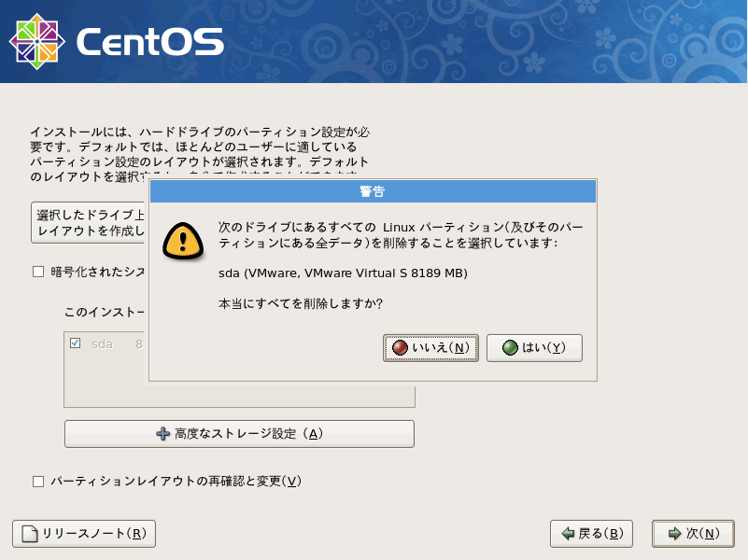Image resolution: width=748 pixels, height=560 pixels.
Task: Enable パーティションレイアウトの再確認と変更 checkbox
Action: click(x=38, y=482)
